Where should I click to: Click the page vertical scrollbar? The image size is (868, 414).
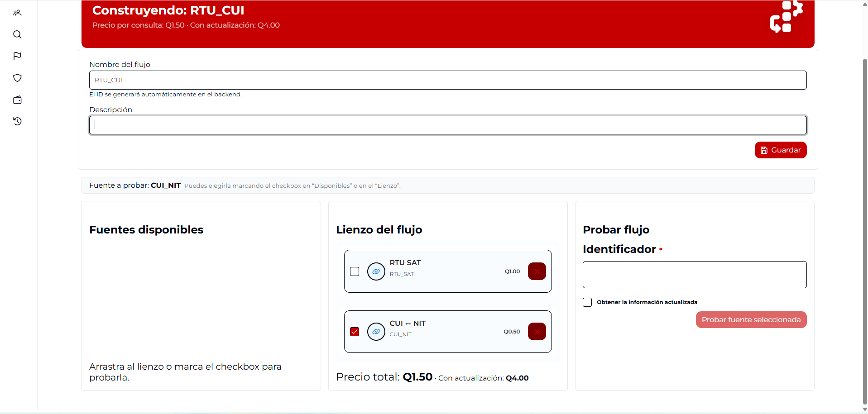coord(864,226)
